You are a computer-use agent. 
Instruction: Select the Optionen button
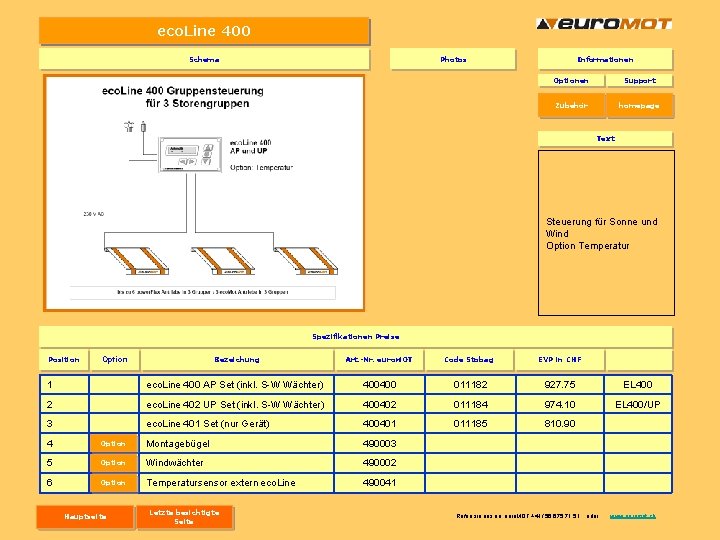click(571, 80)
